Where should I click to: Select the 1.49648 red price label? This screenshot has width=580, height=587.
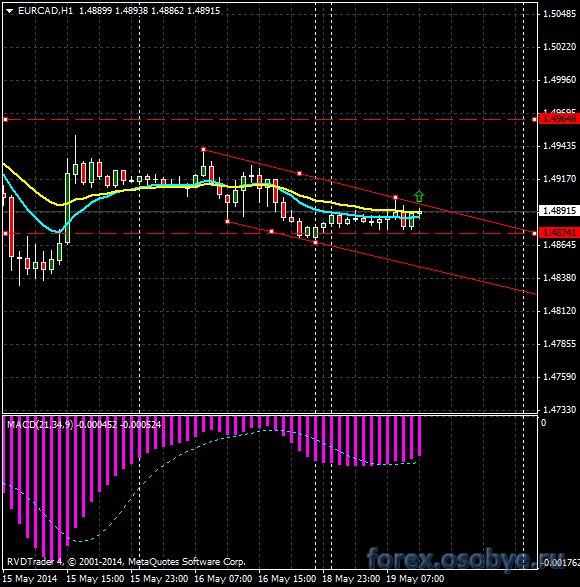coord(559,119)
